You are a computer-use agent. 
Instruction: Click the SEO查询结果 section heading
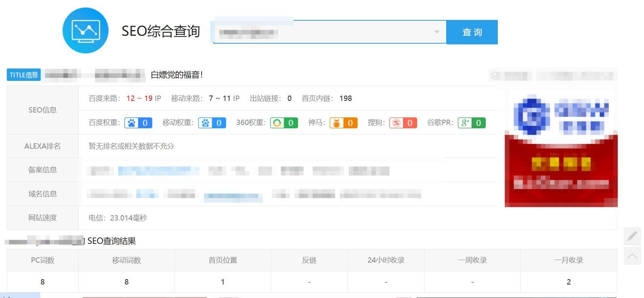click(112, 241)
